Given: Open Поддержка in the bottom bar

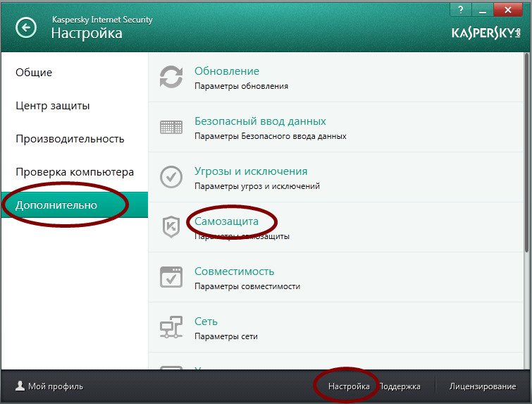Looking at the screenshot, I should coord(400,386).
